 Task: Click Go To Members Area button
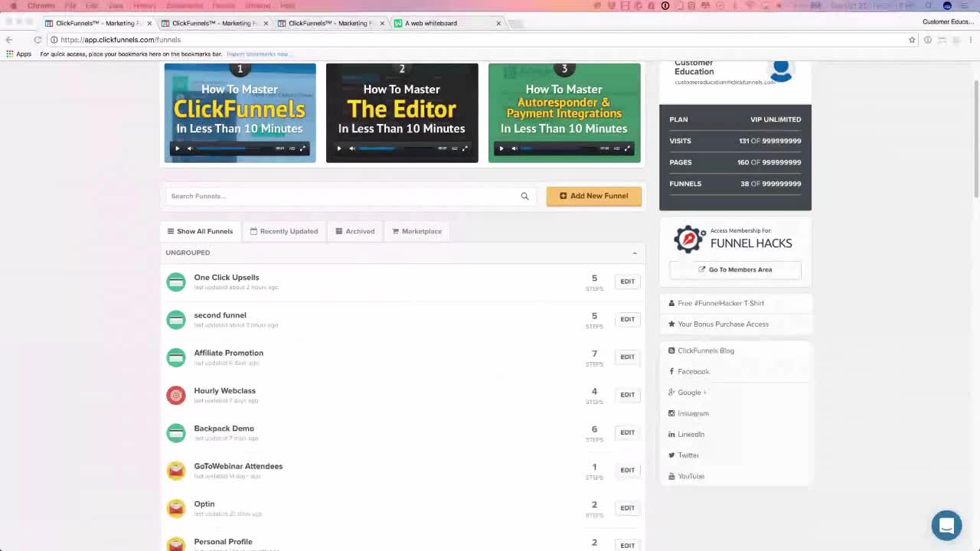pos(735,269)
